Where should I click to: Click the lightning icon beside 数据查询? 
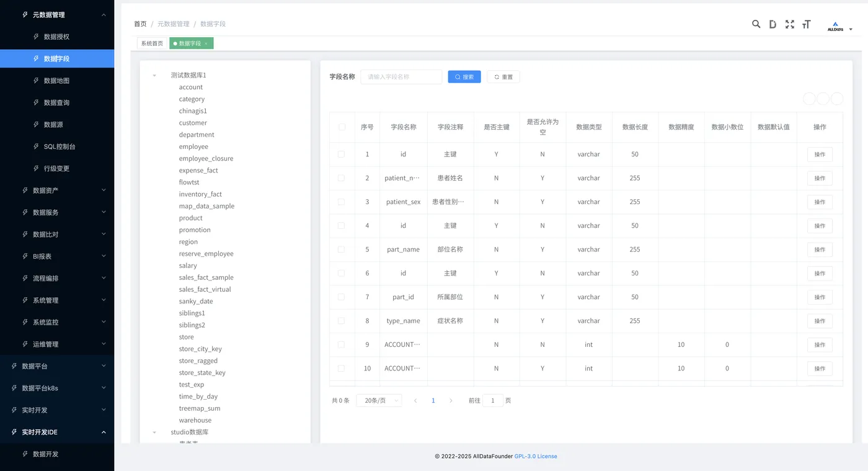pyautogui.click(x=36, y=102)
